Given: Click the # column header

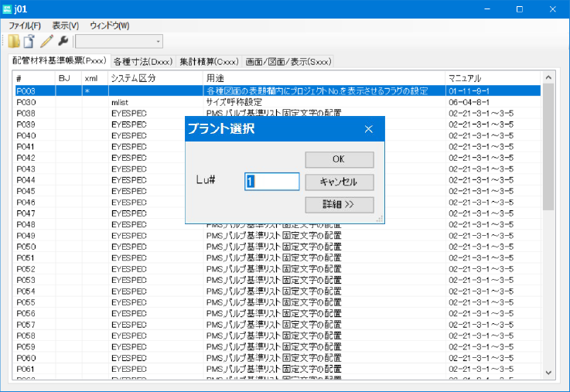Looking at the screenshot, I should (35, 78).
